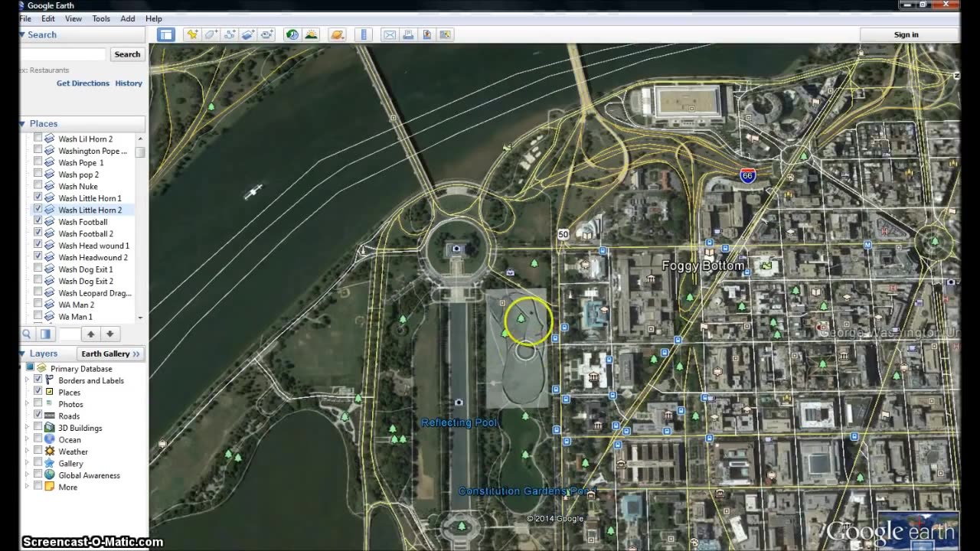Click the Places list scroll down arrow
980x551 pixels.
pyautogui.click(x=140, y=318)
